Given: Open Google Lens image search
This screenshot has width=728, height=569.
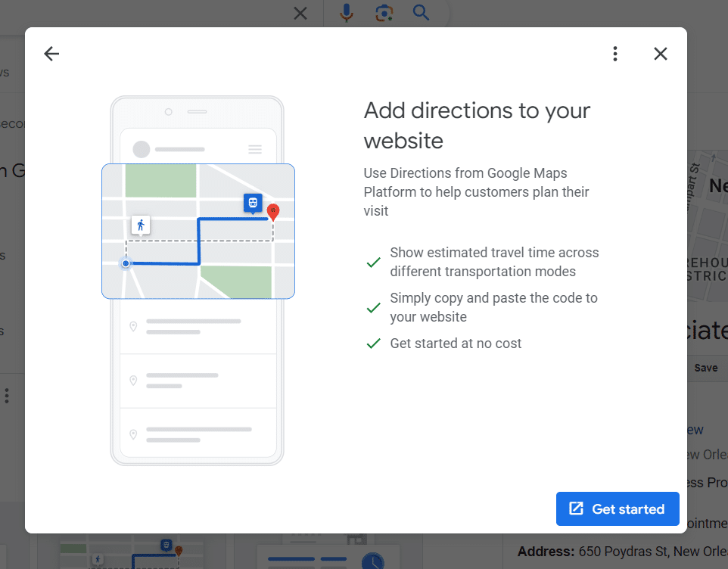Looking at the screenshot, I should 384,13.
